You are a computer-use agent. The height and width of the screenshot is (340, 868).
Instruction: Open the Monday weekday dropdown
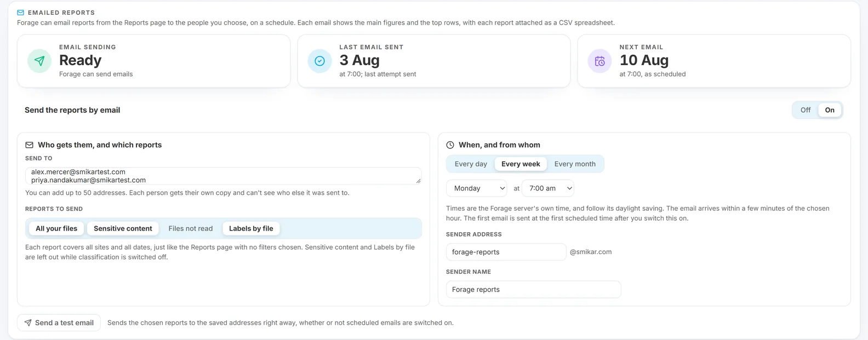(477, 188)
